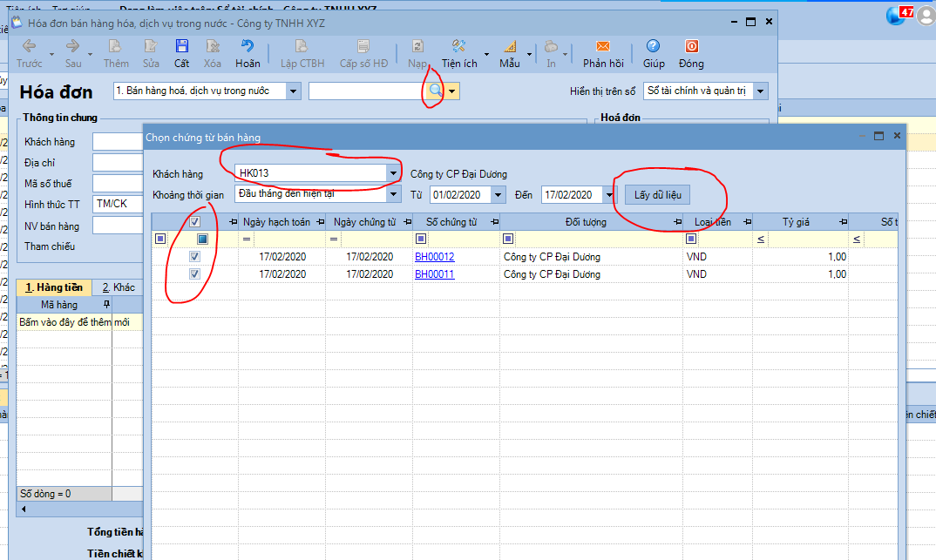The height and width of the screenshot is (560, 936).
Task: Click the Trước (previous) arrow icon
Action: click(x=29, y=47)
